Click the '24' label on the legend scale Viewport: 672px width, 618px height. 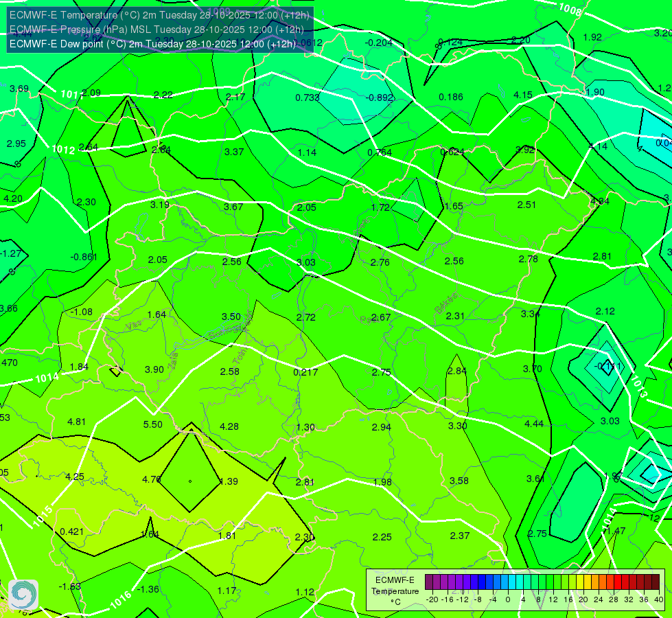click(x=598, y=599)
